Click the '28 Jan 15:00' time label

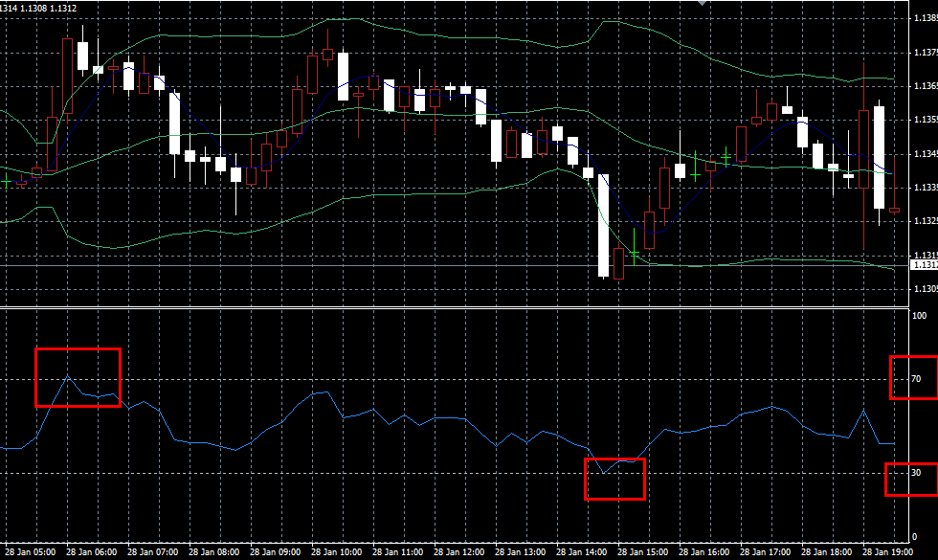[642, 551]
